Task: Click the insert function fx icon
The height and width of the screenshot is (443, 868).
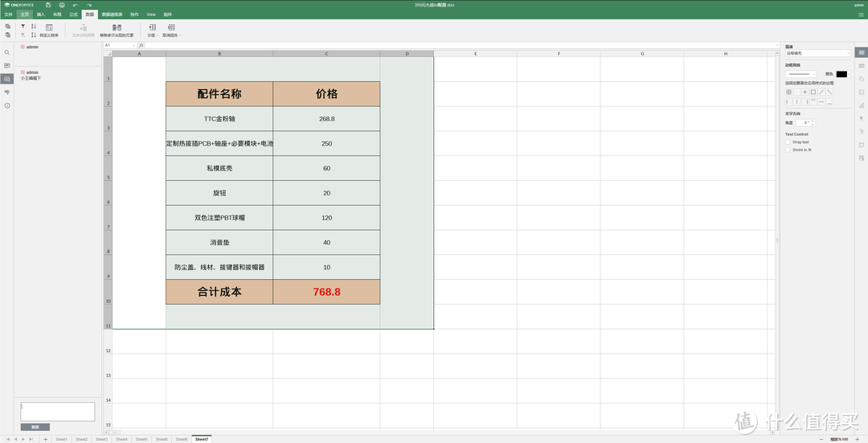Action: click(141, 45)
